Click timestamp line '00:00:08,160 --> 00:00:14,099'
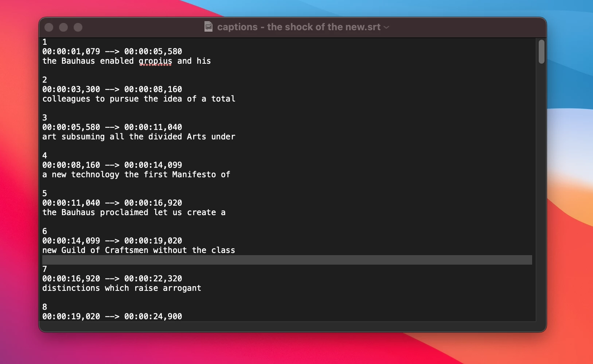The width and height of the screenshot is (593, 364). pos(112,165)
